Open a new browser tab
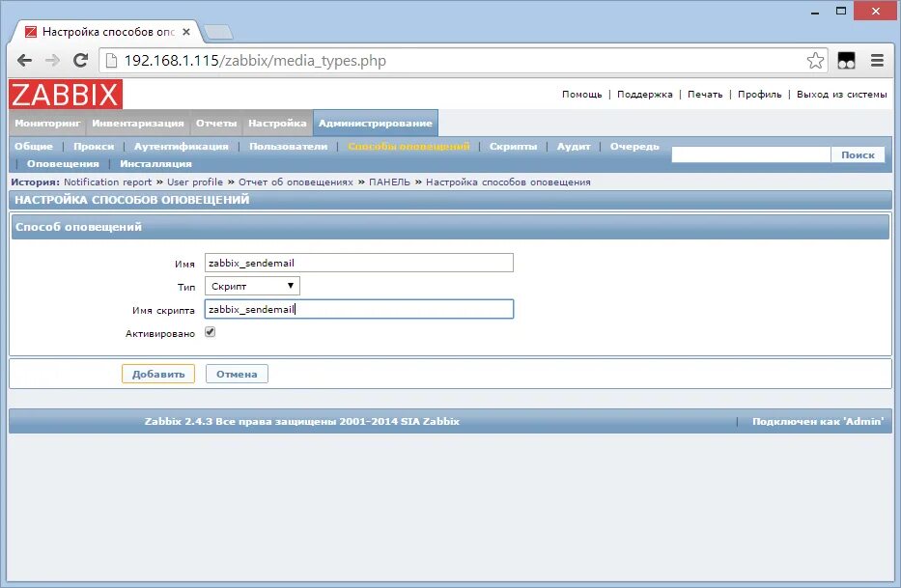 [218, 32]
